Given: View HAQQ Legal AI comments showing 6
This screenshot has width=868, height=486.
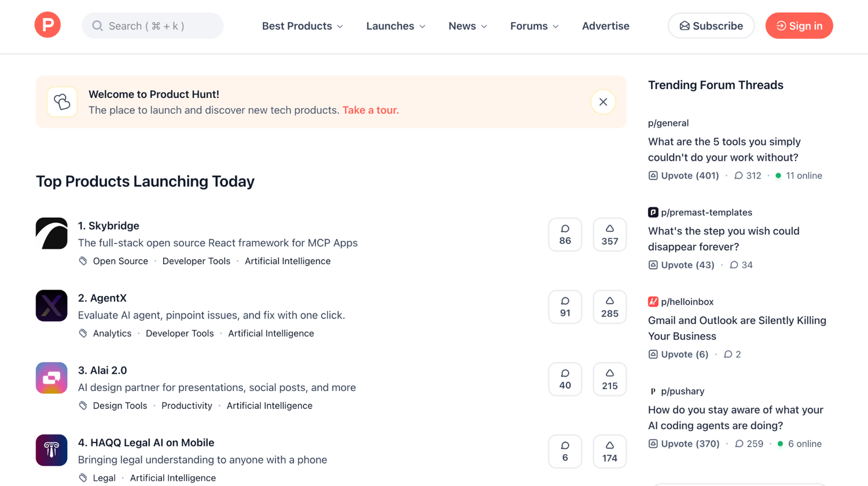Looking at the screenshot, I should [x=565, y=452].
